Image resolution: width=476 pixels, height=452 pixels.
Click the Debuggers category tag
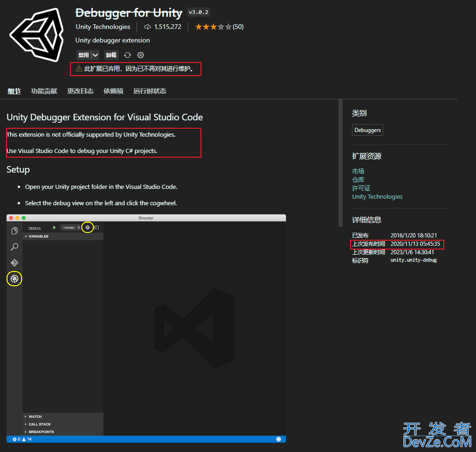point(367,130)
